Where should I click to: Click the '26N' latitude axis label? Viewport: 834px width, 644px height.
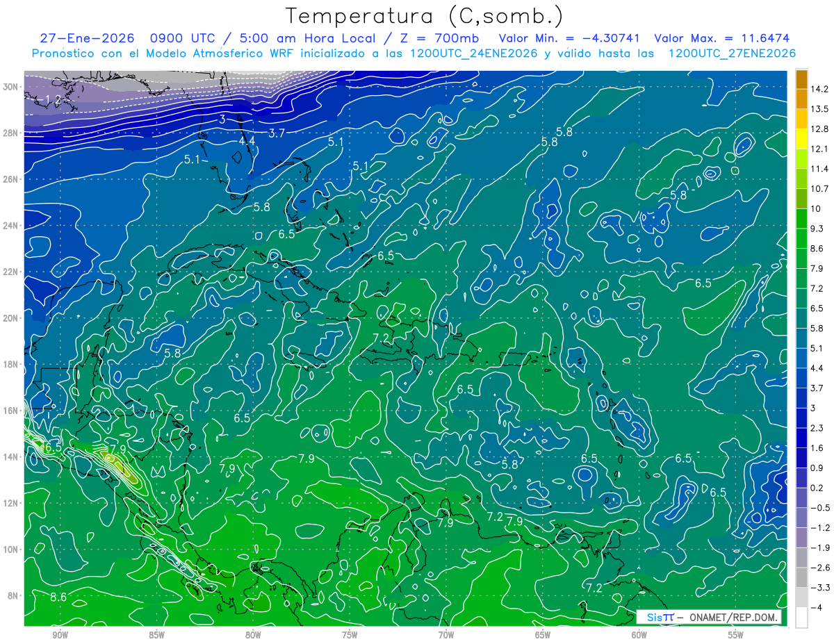pos(11,179)
